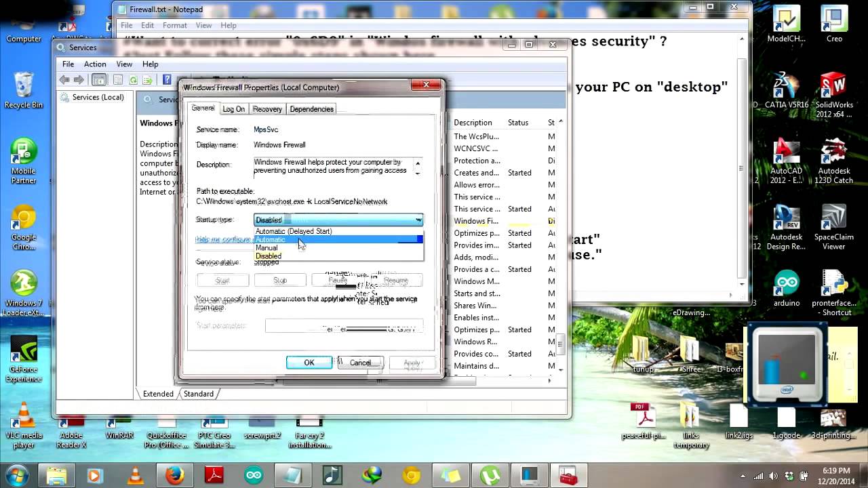Switch to the Dependencies tab
Screen dimensions: 868x488
pyautogui.click(x=311, y=109)
